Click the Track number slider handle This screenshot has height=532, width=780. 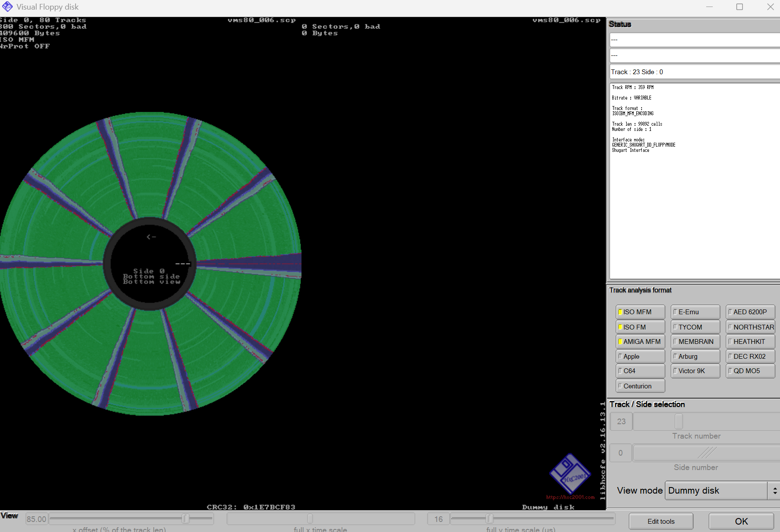[679, 422]
